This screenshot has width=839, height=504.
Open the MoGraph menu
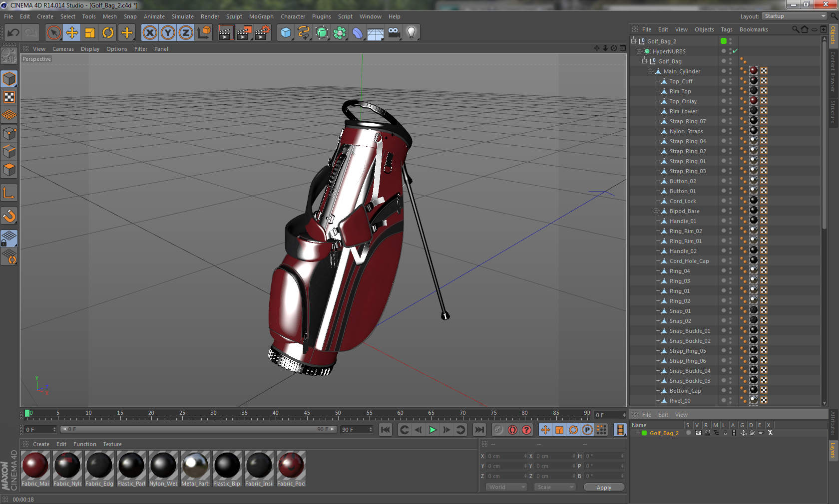tap(261, 16)
